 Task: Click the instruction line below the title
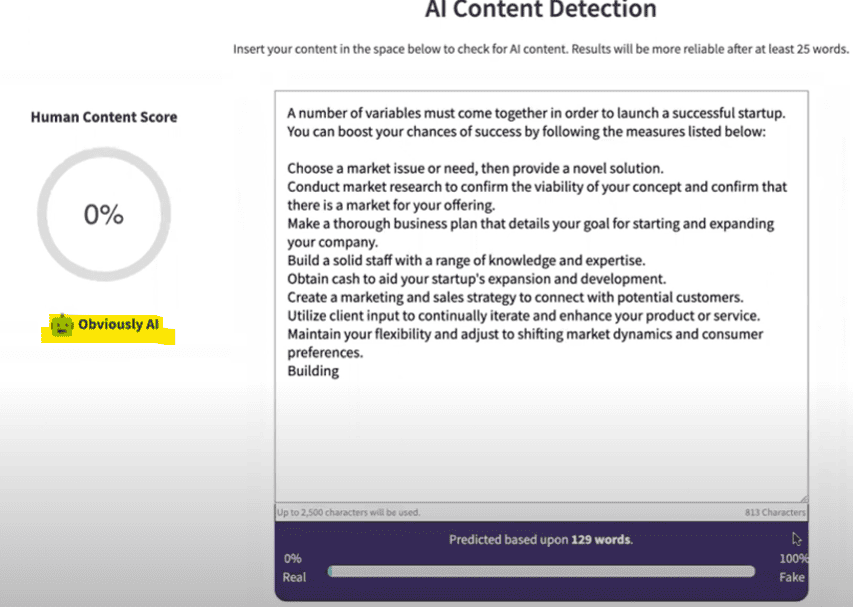(541, 49)
